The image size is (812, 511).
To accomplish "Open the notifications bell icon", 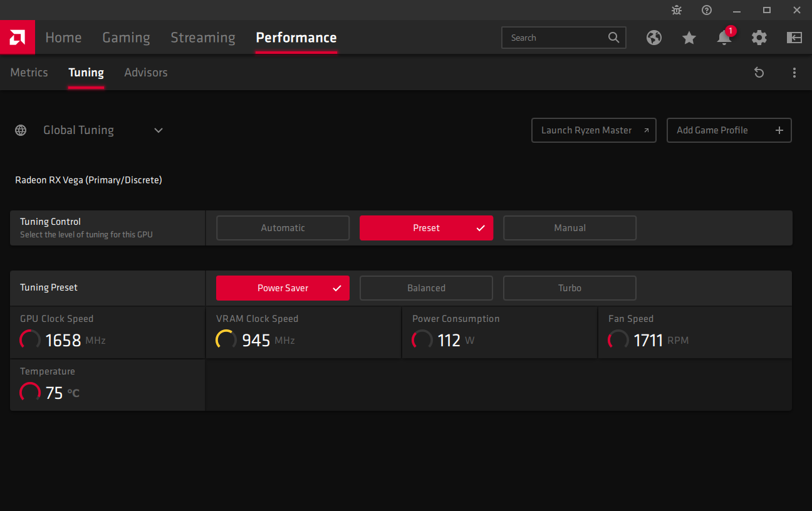I will coord(724,38).
